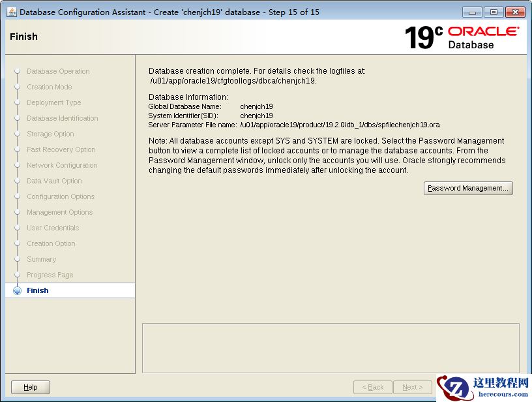The image size is (532, 402).
Task: Select the Management Options step
Action: (60, 212)
